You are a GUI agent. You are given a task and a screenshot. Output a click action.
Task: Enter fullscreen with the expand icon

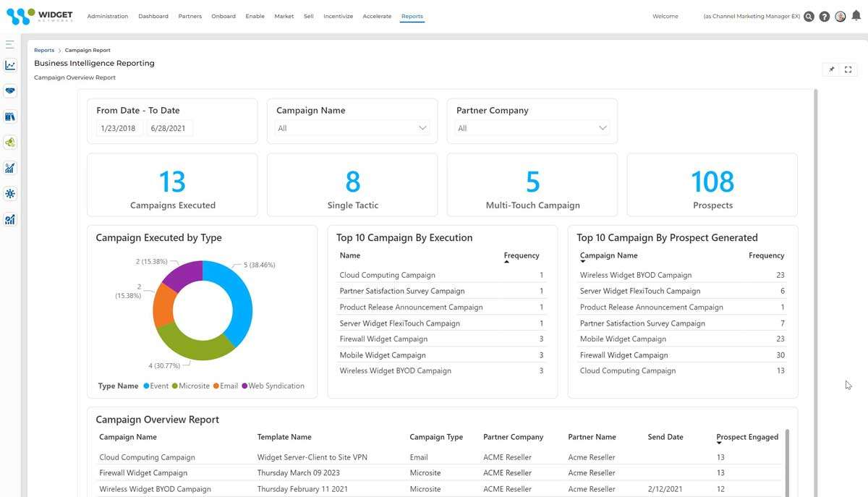point(848,69)
